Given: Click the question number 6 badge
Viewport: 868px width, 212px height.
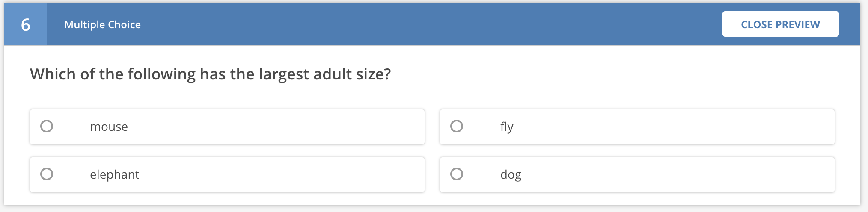Looking at the screenshot, I should pyautogui.click(x=26, y=24).
